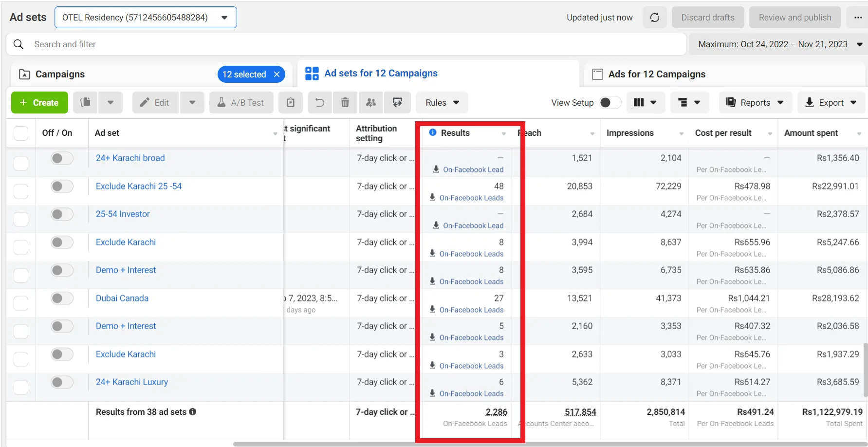
Task: Switch to the Campaigns tab
Action: click(x=60, y=74)
